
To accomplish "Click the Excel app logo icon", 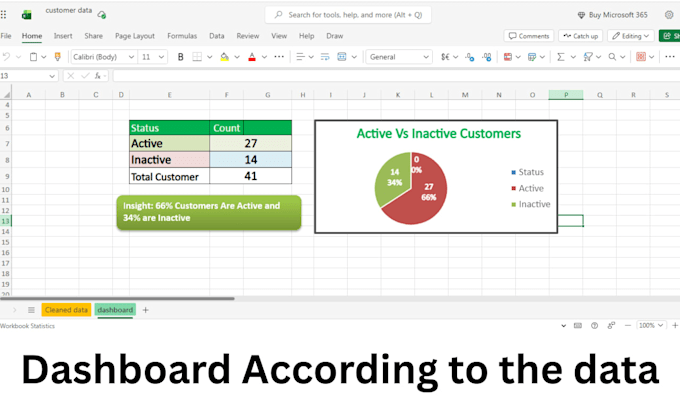I will tap(26, 15).
